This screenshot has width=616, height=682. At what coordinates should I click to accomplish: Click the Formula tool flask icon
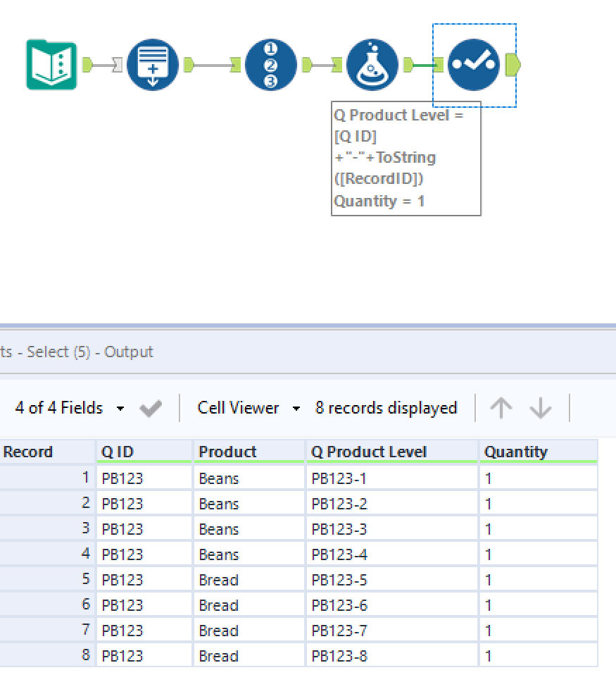coord(372,65)
